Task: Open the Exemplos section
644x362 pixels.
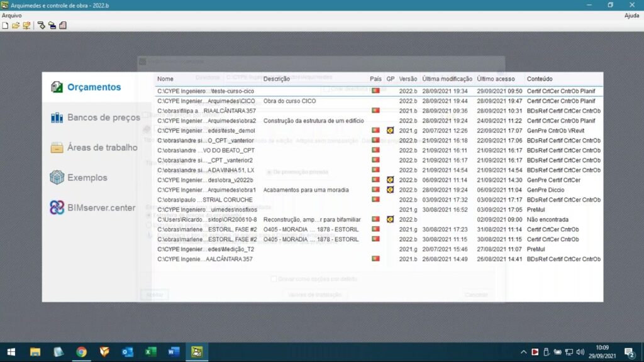Action: tap(87, 178)
